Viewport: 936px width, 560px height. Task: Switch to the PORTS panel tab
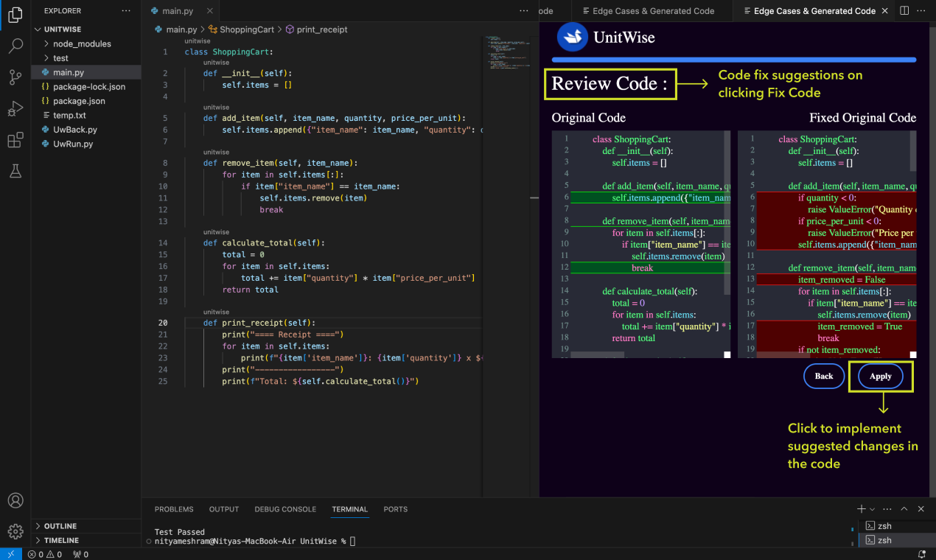click(395, 509)
